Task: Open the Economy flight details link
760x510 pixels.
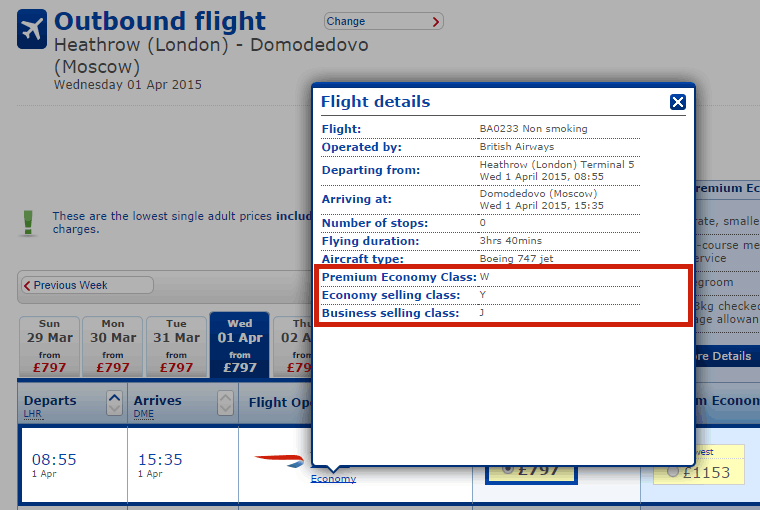Action: pyautogui.click(x=333, y=479)
